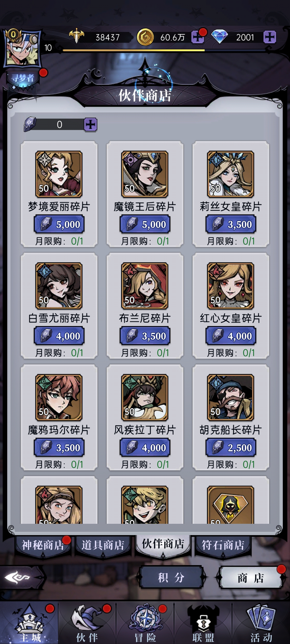Buy 胡克船长碎片 for 2,500
Screen dimensions: 290x644
(x=231, y=448)
